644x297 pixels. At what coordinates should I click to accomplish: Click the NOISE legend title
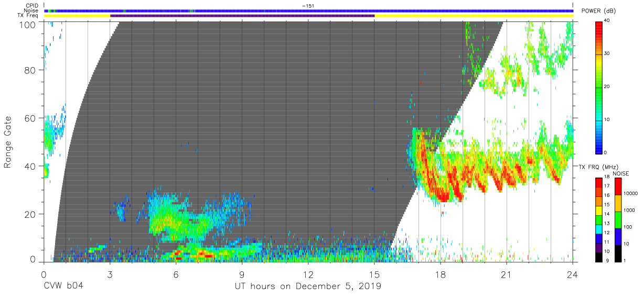(622, 173)
